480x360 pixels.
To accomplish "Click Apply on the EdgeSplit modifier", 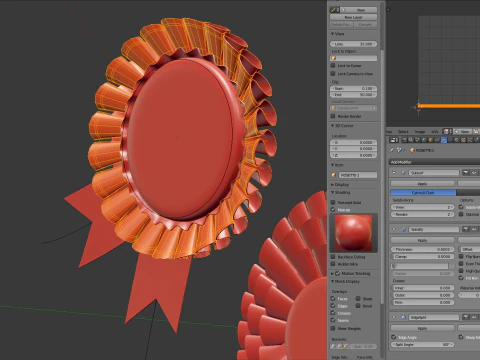I will pos(422,328).
